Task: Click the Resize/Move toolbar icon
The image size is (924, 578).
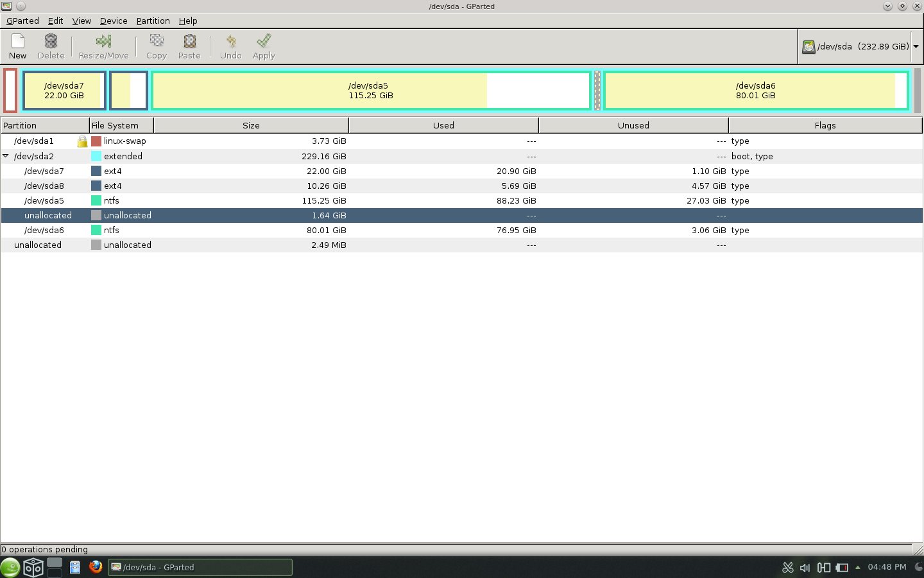Action: pyautogui.click(x=103, y=42)
